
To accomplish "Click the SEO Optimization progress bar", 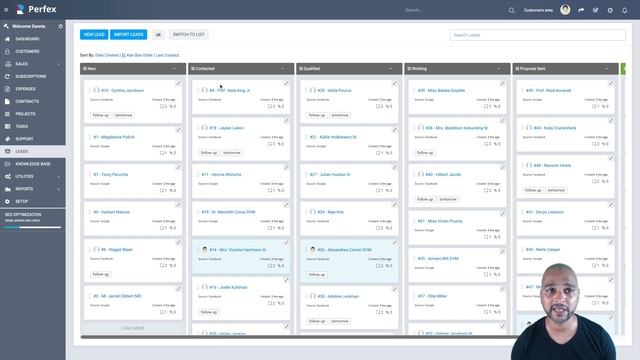I will click(33, 227).
